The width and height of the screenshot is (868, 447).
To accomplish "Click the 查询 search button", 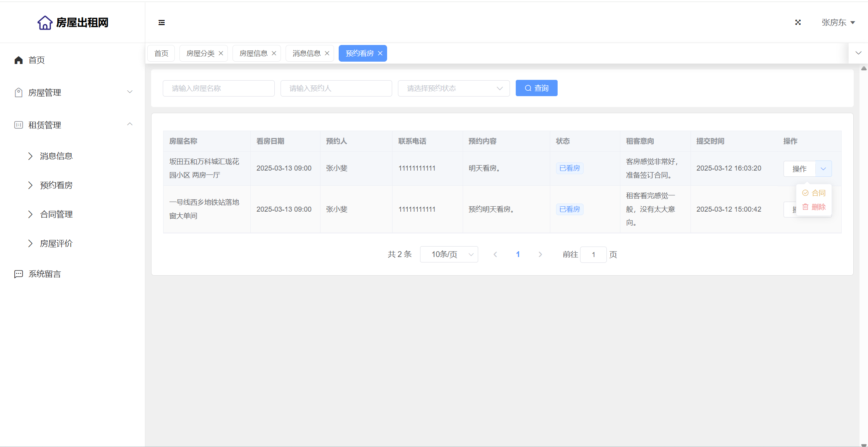I will pos(536,88).
